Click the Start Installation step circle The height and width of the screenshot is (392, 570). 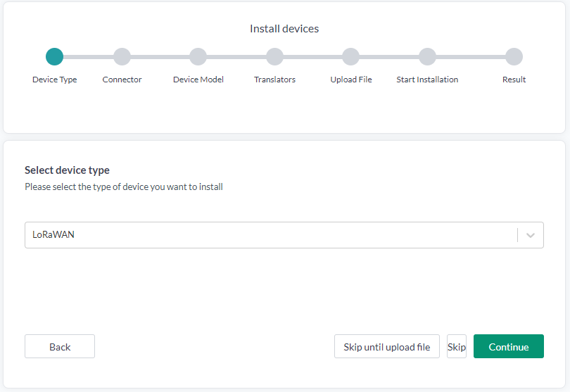[428, 57]
